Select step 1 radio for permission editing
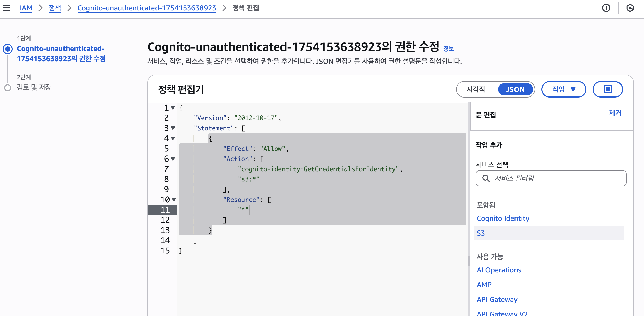Image resolution: width=644 pixels, height=316 pixels. point(8,49)
